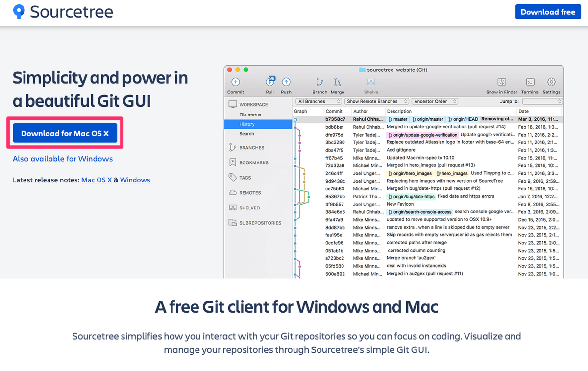Select commit b7358c7 row
588x371 pixels.
pyautogui.click(x=428, y=119)
